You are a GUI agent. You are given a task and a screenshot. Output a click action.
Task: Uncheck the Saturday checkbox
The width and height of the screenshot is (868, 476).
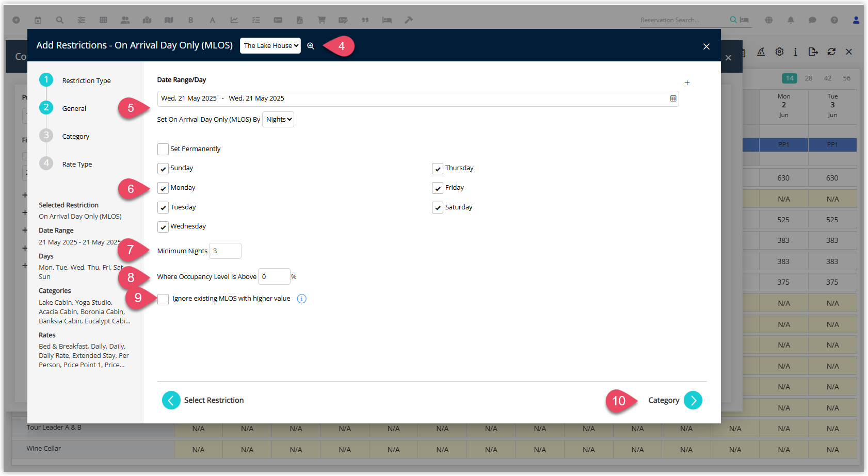point(438,208)
